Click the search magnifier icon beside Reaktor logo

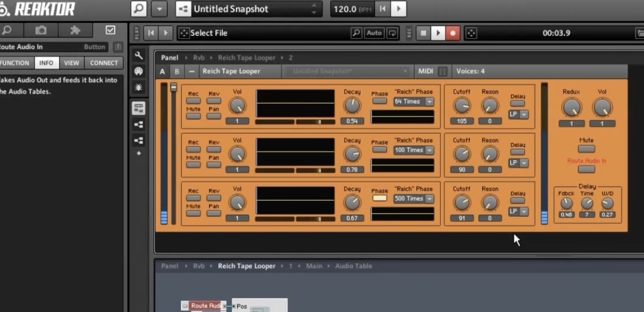139,9
